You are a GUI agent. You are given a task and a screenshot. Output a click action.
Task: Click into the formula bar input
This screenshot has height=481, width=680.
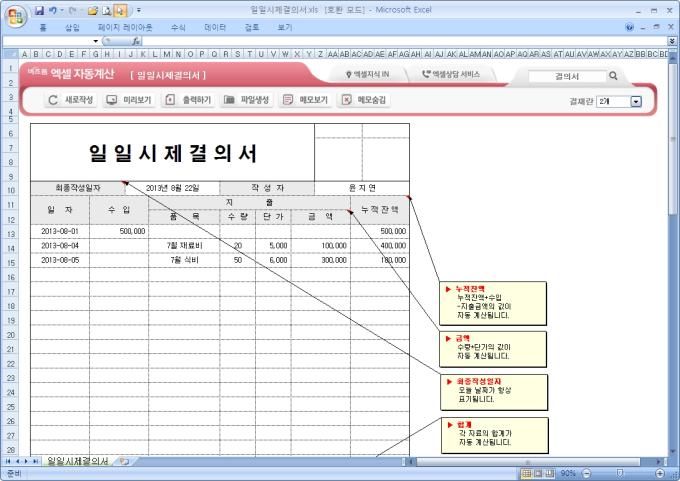405,41
